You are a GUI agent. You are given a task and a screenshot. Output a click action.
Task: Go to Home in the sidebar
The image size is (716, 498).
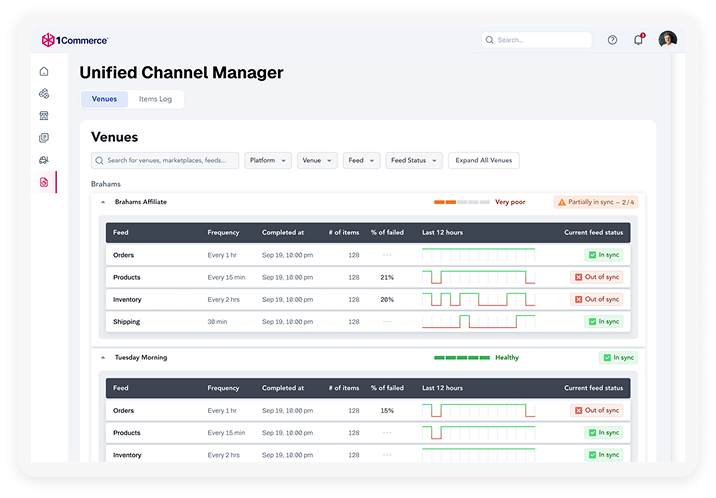tap(44, 71)
